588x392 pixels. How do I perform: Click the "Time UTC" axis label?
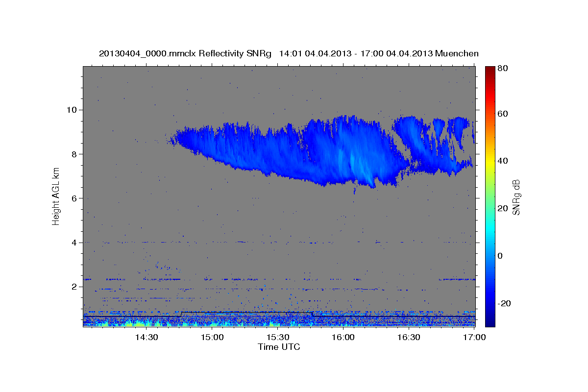point(279,347)
